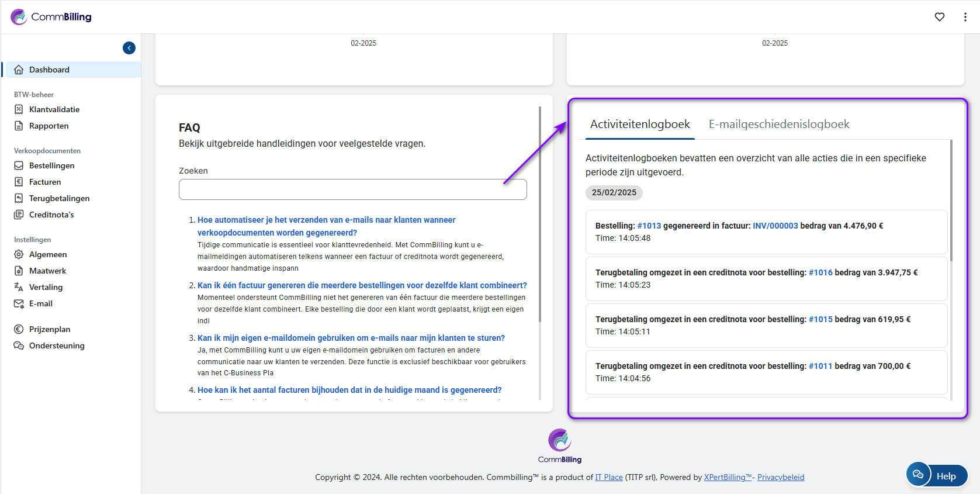
Task: Switch to the E-mailgeschiedenislogboek tab
Action: pos(778,124)
